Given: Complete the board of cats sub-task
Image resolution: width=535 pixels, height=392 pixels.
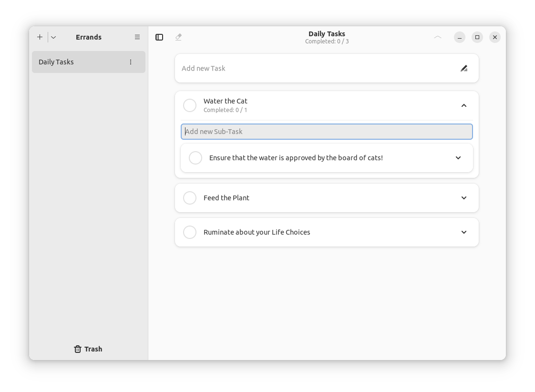Looking at the screenshot, I should [x=195, y=157].
